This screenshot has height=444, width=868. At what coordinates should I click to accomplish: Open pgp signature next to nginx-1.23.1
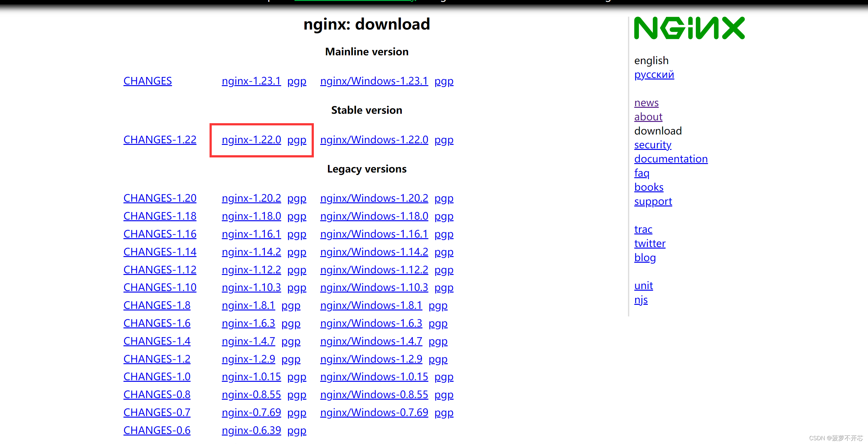click(297, 82)
